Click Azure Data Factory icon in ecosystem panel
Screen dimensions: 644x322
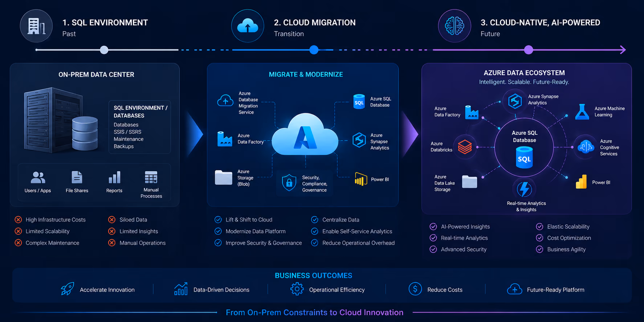(x=472, y=113)
